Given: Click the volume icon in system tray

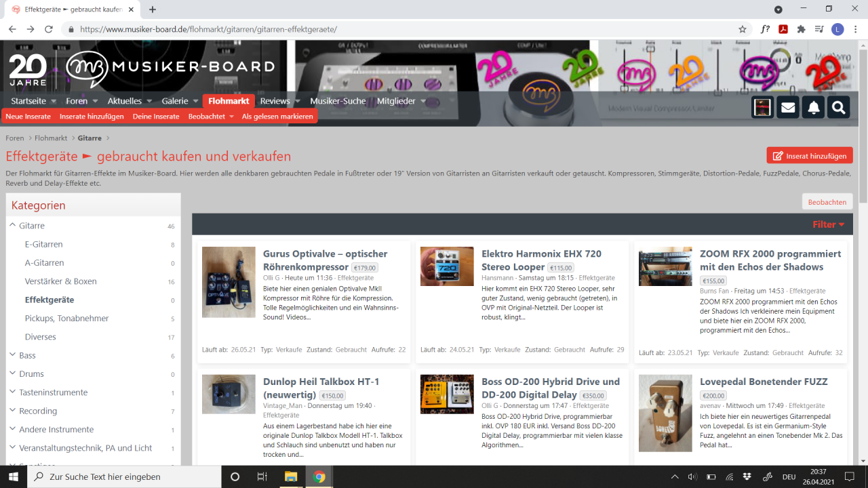Looking at the screenshot, I should pos(692,476).
